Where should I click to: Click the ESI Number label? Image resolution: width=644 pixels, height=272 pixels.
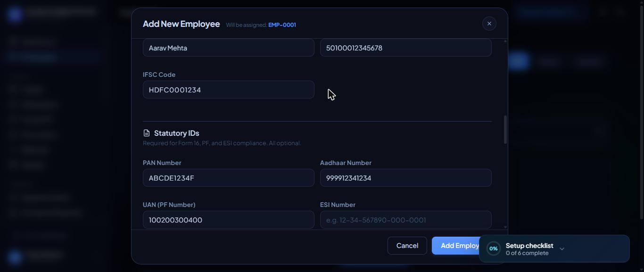tap(338, 205)
